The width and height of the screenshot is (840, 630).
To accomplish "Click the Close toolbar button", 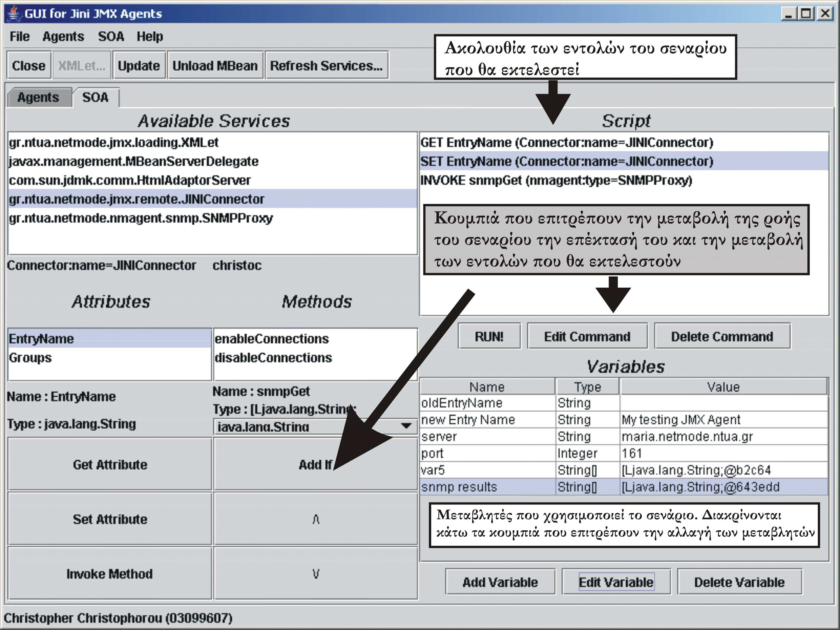I will pyautogui.click(x=28, y=65).
